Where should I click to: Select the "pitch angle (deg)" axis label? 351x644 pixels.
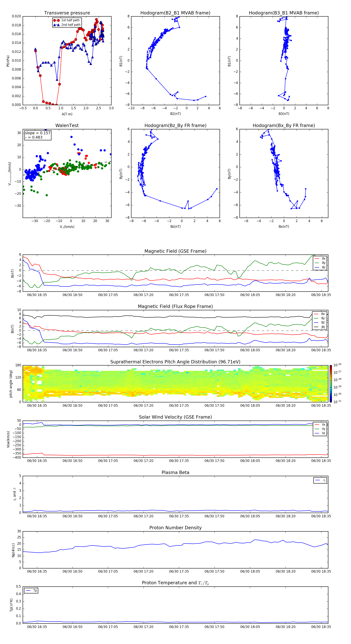[11, 384]
